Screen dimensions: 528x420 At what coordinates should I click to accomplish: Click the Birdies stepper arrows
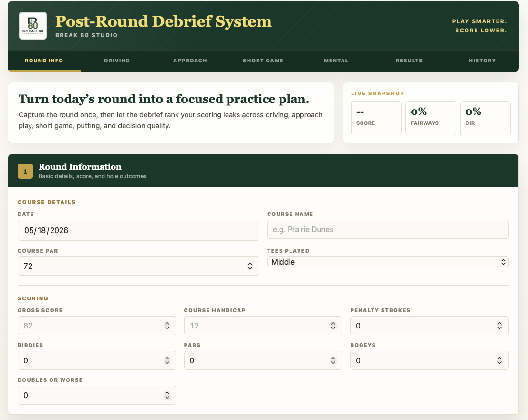tap(167, 360)
